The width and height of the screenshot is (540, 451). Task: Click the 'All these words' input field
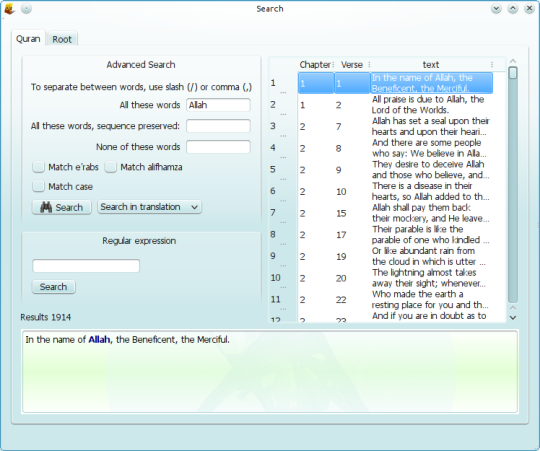(x=218, y=105)
